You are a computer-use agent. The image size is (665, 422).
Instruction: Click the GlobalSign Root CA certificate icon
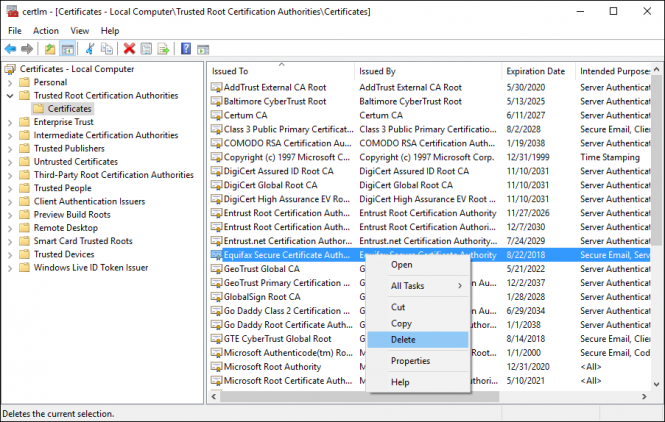pos(217,297)
